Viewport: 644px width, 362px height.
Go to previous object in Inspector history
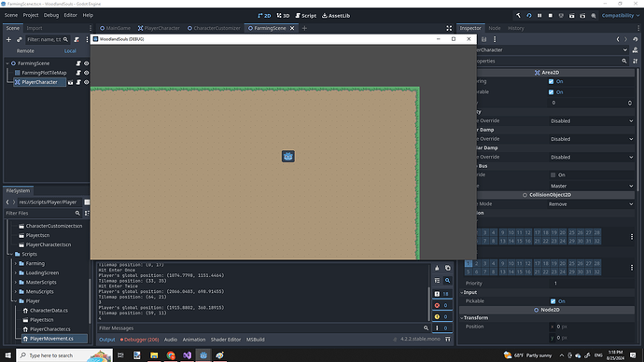click(618, 39)
